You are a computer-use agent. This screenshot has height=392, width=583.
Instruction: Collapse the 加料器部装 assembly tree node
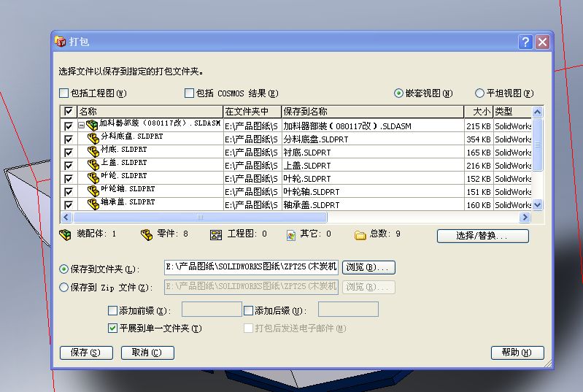pyautogui.click(x=81, y=126)
